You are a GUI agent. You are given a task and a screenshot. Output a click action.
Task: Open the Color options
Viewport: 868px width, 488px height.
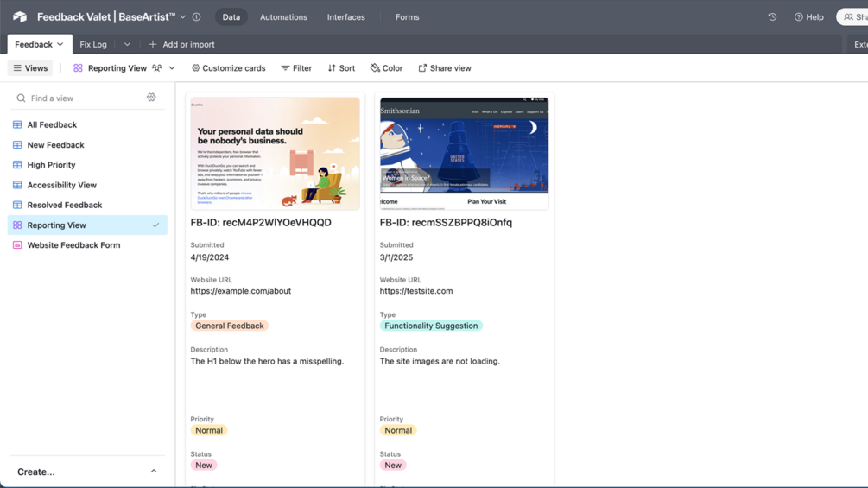(x=386, y=68)
